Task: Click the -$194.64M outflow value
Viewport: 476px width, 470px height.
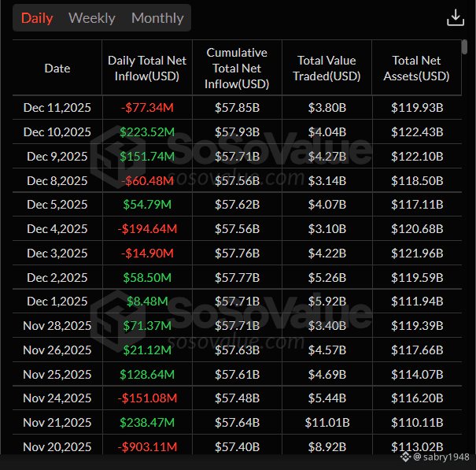Action: 147,229
